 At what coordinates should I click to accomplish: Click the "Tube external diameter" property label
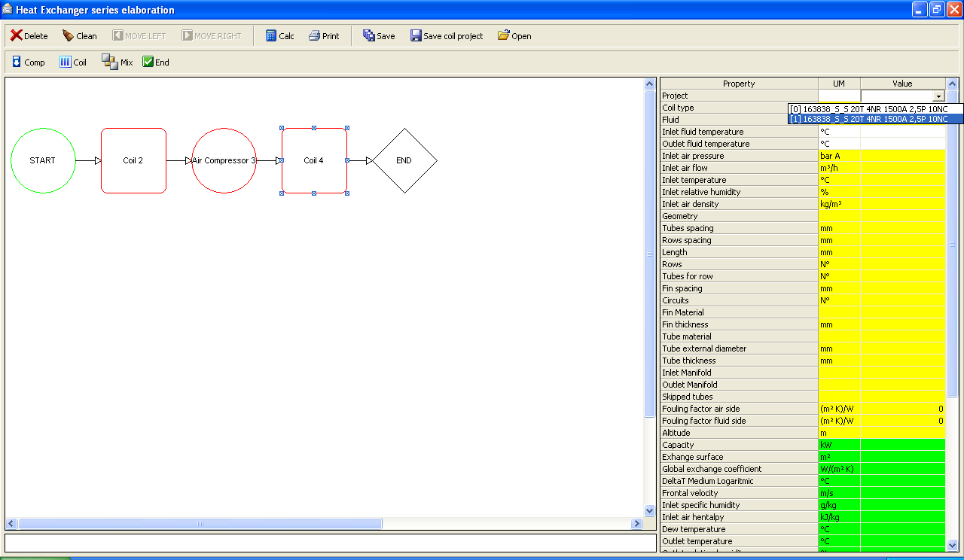(704, 348)
